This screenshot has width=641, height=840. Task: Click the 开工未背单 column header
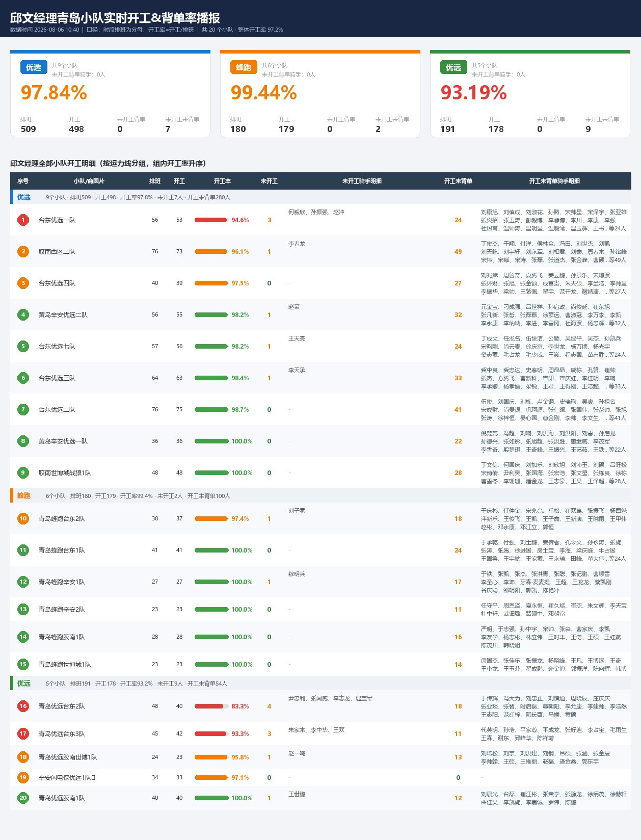(458, 181)
